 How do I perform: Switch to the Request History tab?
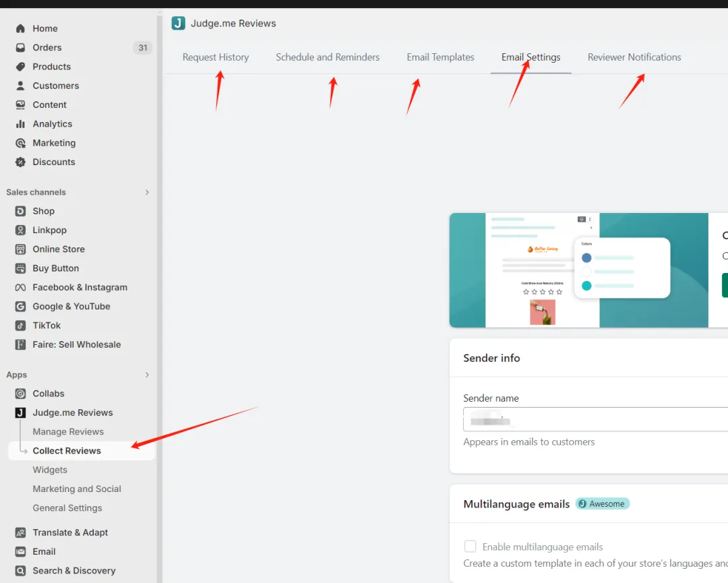tap(216, 57)
